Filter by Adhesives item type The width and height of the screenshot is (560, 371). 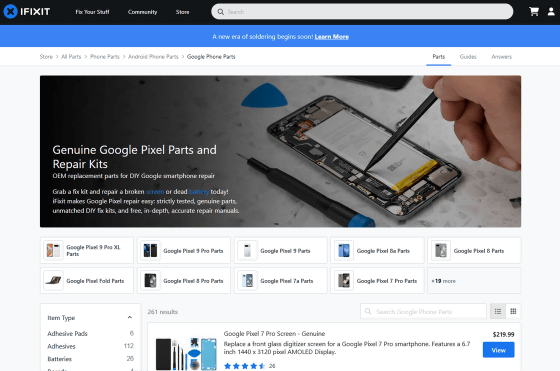click(90, 346)
